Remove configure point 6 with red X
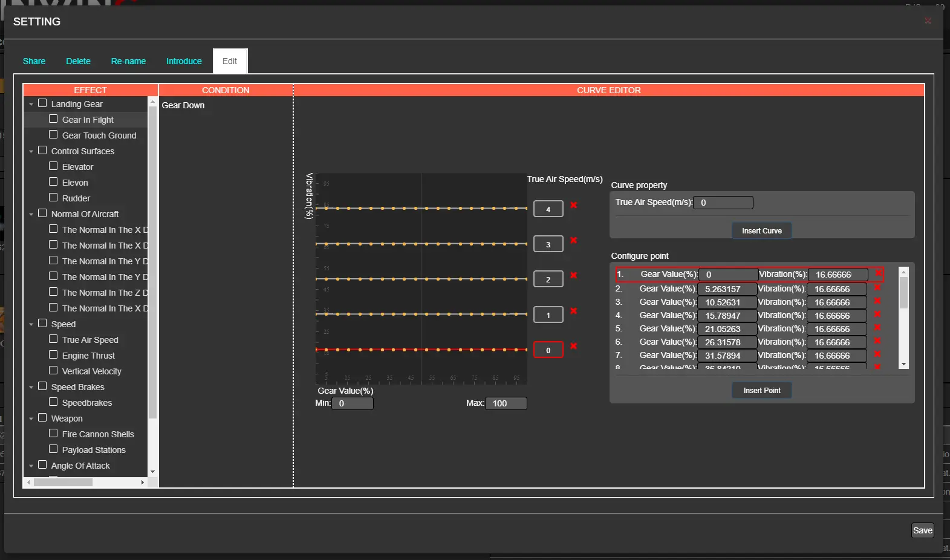 point(877,341)
